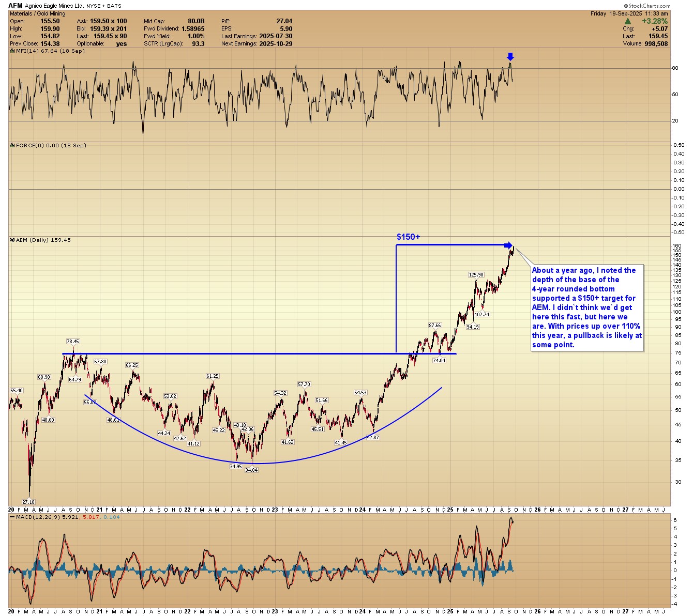
Task: Click the Next Earnings date '2025-10-29'
Action: click(276, 43)
